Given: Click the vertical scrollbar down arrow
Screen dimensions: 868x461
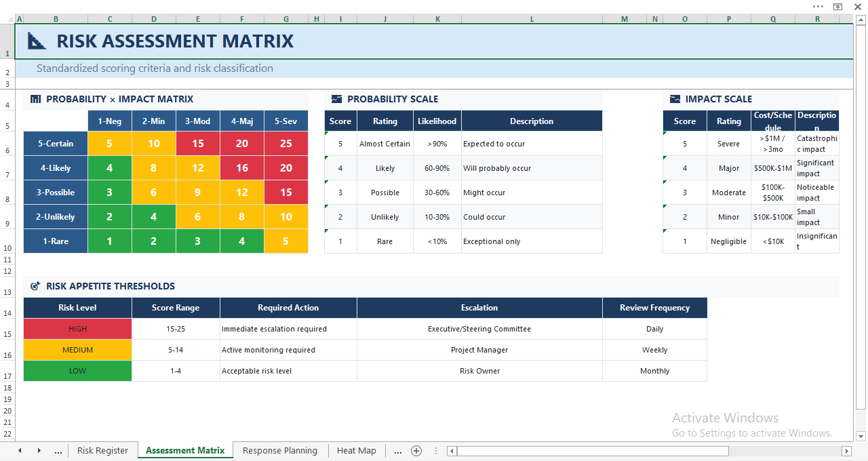Looking at the screenshot, I should pyautogui.click(x=861, y=436).
